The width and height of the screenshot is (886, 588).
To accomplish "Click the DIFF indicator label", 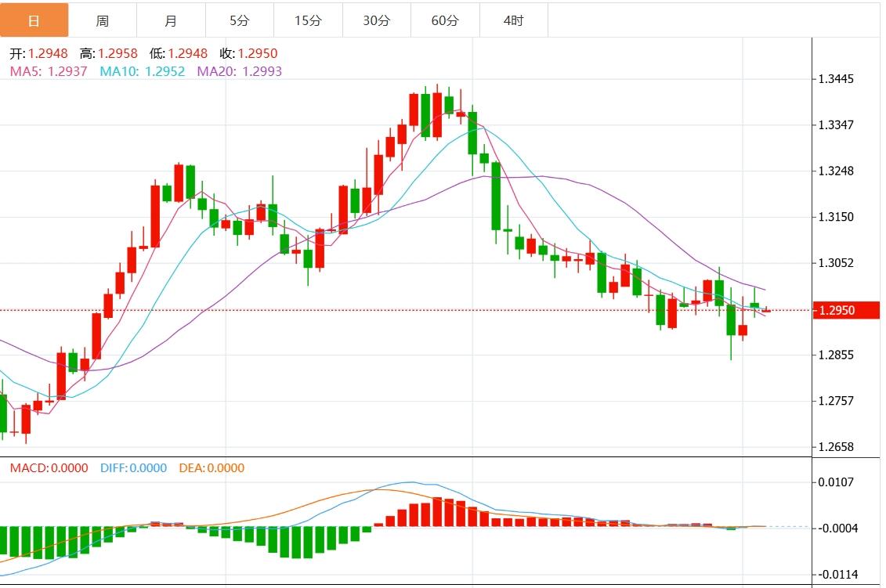I will pyautogui.click(x=133, y=468).
